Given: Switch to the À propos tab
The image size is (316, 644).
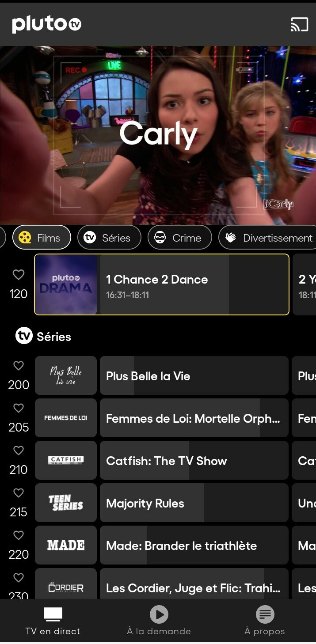Looking at the screenshot, I should click(x=265, y=621).
